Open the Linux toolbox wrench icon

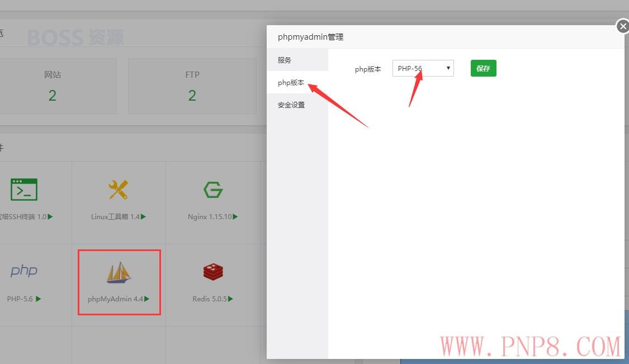[x=119, y=190]
